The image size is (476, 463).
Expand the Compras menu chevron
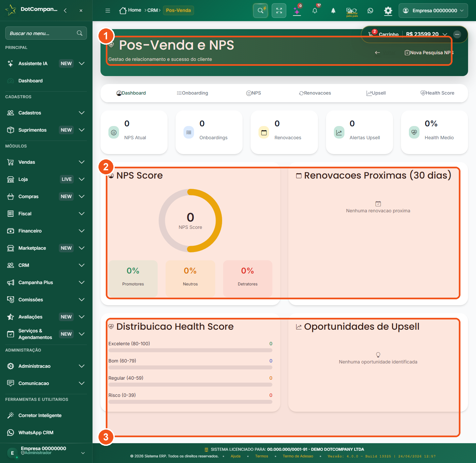(x=82, y=196)
